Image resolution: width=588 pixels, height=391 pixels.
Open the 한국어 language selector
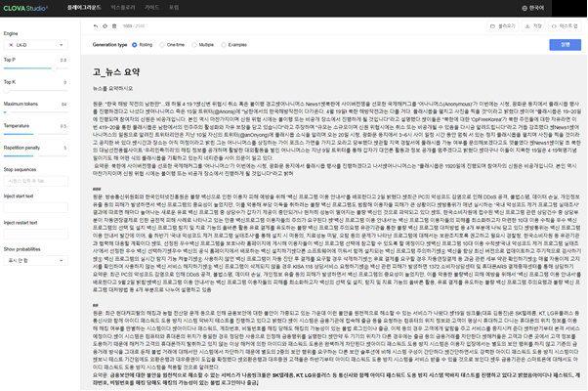(x=533, y=8)
